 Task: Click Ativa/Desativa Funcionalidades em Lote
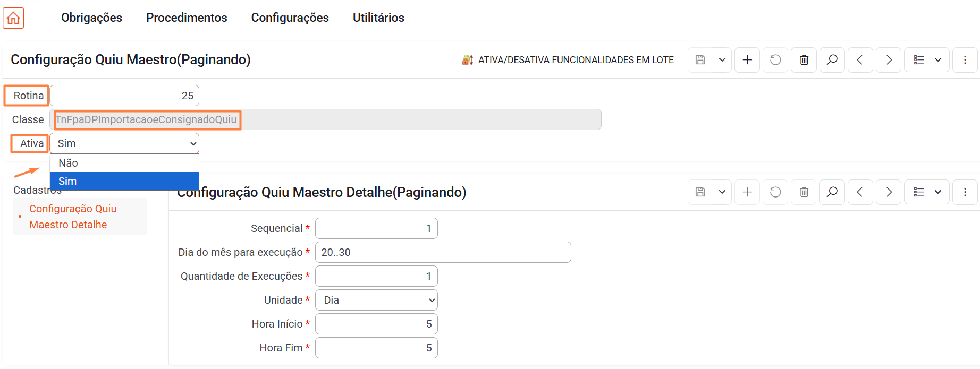point(569,60)
